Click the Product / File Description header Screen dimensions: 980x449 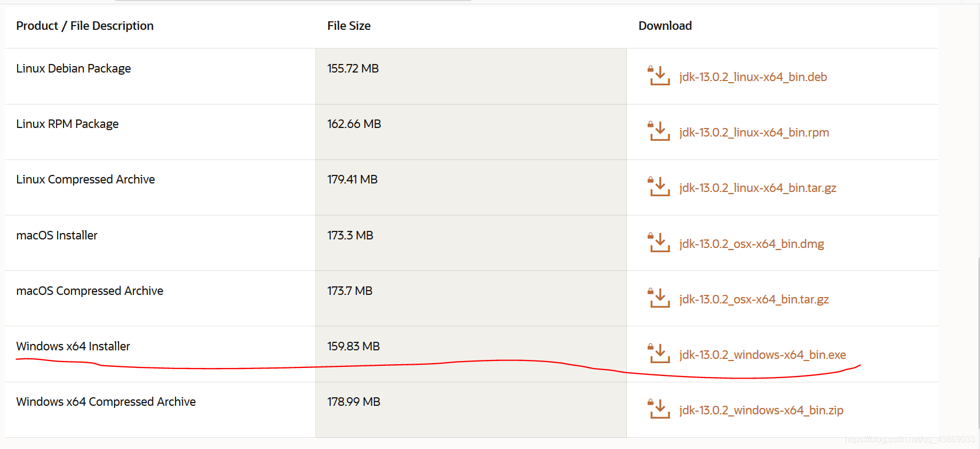(85, 26)
